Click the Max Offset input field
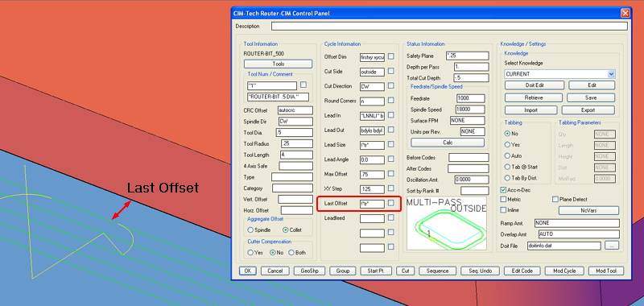 coord(372,174)
